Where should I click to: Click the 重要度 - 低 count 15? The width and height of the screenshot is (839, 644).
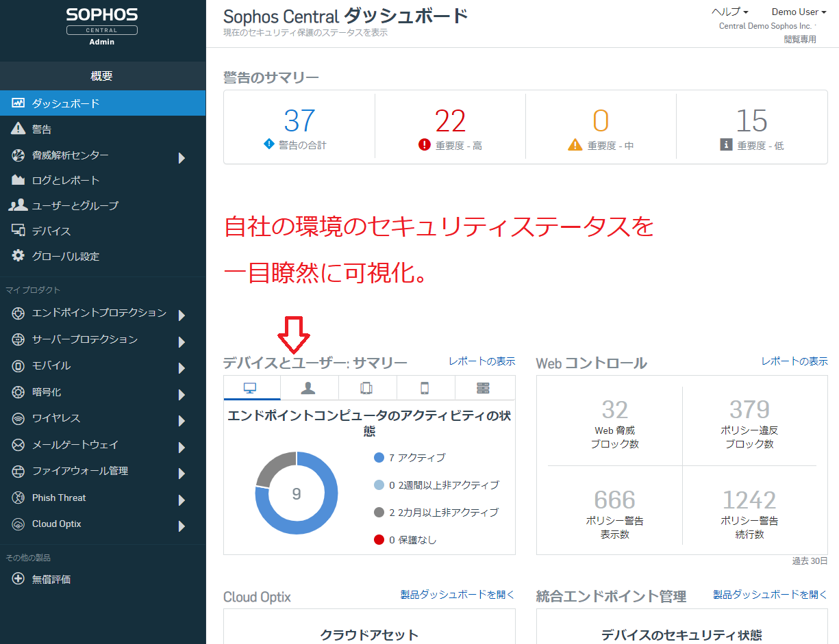(x=751, y=121)
